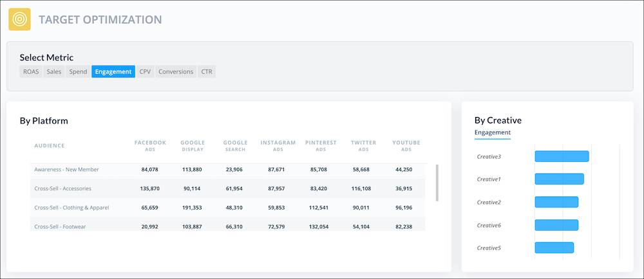Select the Awareness - New Member row label
This screenshot has width=644, height=279.
66,170
